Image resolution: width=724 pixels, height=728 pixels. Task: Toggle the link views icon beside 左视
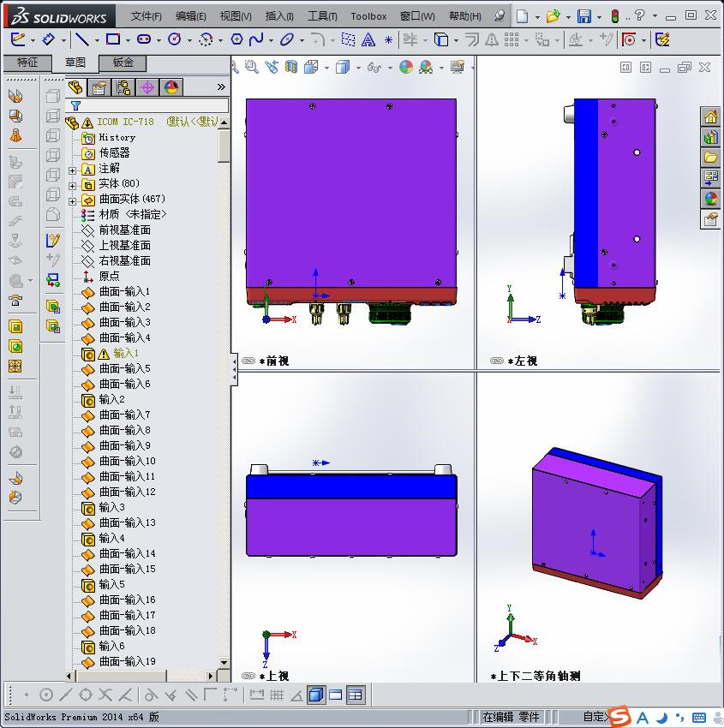[x=497, y=361]
